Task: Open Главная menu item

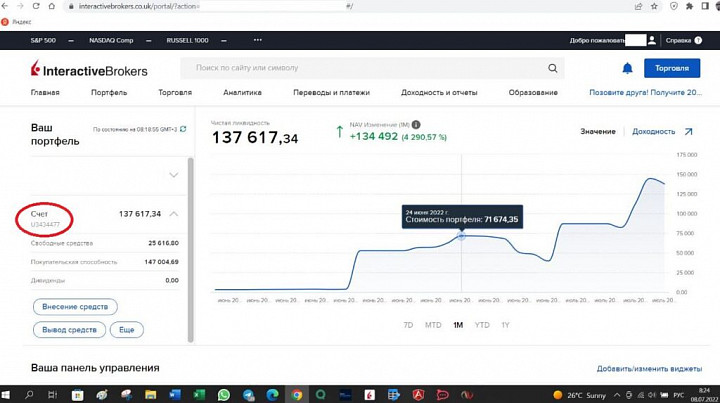Action: [x=45, y=92]
